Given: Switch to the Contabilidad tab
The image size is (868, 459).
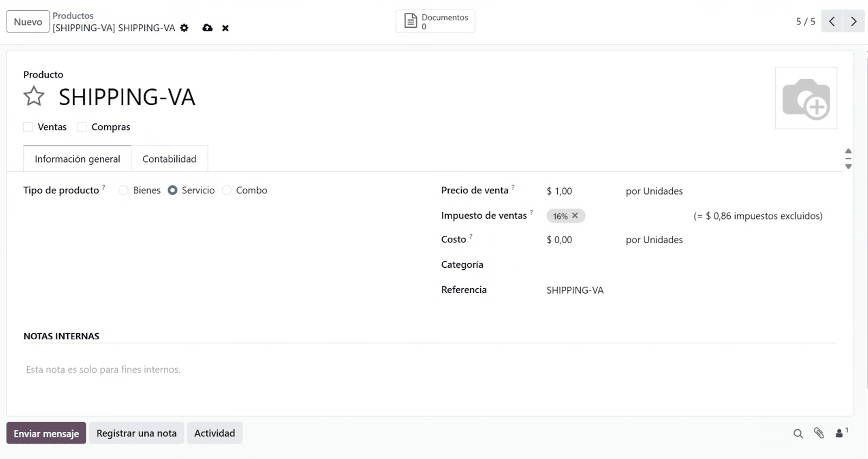Looking at the screenshot, I should (x=169, y=159).
